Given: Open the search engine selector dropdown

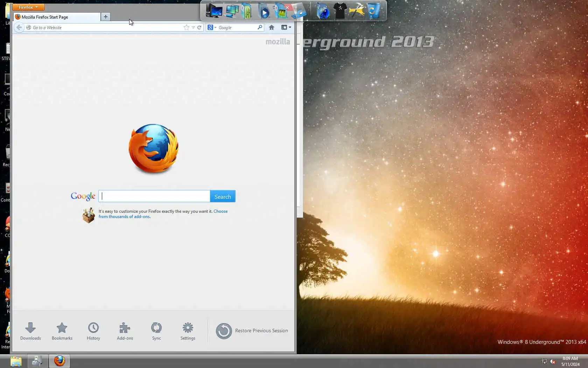Looking at the screenshot, I should (x=212, y=27).
